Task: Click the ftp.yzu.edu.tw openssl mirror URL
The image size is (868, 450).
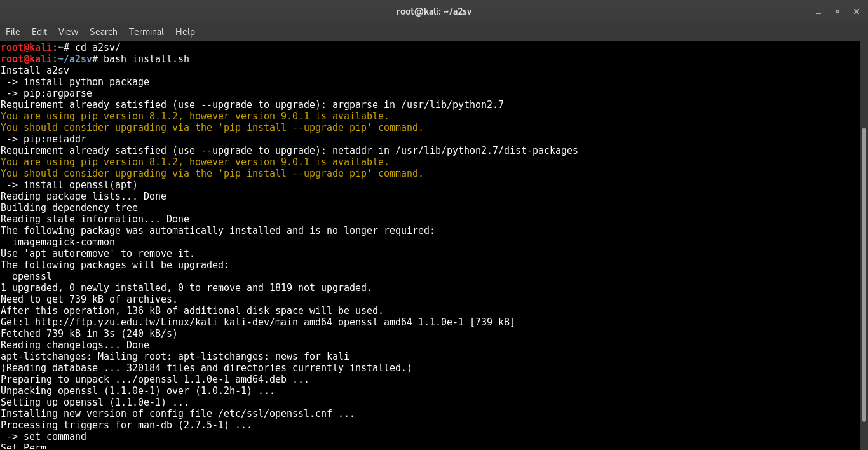Action: [127, 322]
